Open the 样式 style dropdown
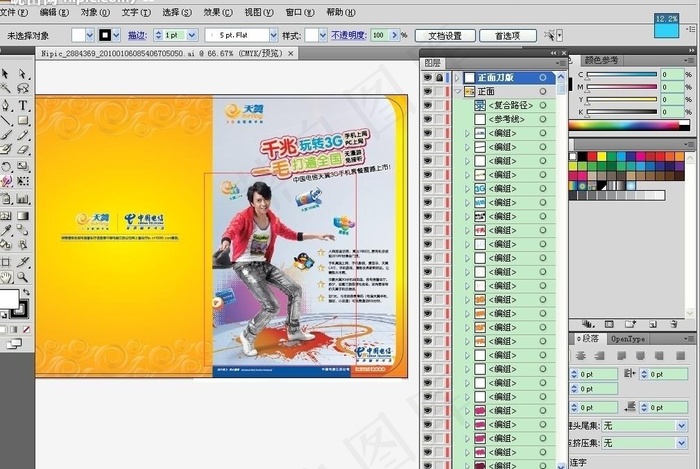This screenshot has width=700, height=469. pyautogui.click(x=323, y=35)
